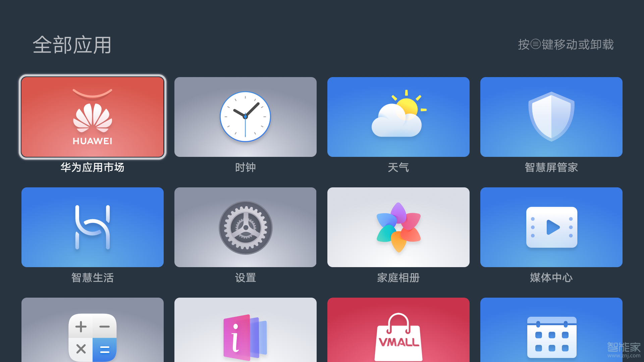Click the 智慧屏管家 label text
This screenshot has width=644, height=362.
[x=551, y=167]
